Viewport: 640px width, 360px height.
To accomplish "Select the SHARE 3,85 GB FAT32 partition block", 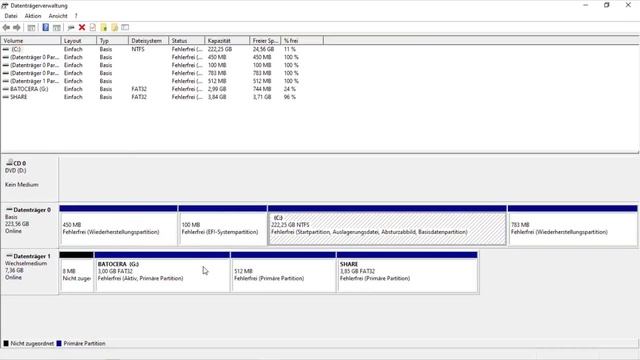I will pos(407,272).
